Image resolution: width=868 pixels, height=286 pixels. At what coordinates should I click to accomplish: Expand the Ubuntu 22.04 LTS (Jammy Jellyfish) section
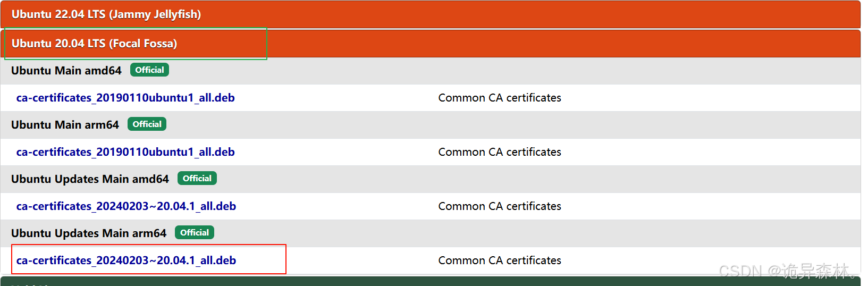pos(431,14)
